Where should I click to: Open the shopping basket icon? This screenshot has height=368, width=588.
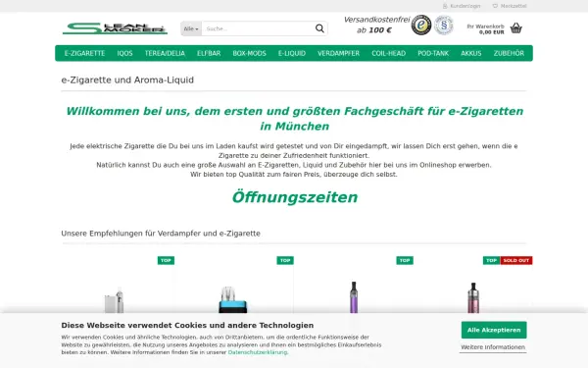point(516,28)
